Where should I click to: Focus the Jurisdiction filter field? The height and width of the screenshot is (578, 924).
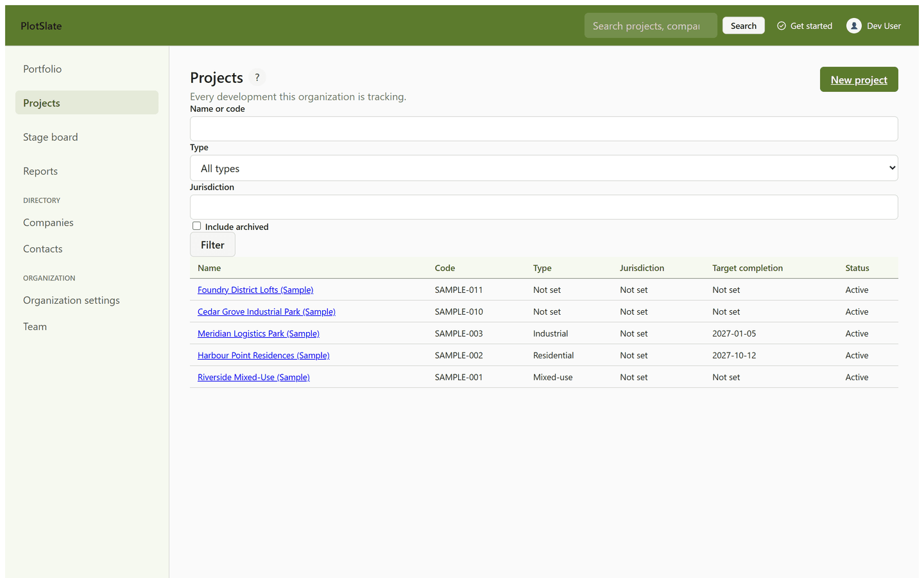(x=544, y=207)
